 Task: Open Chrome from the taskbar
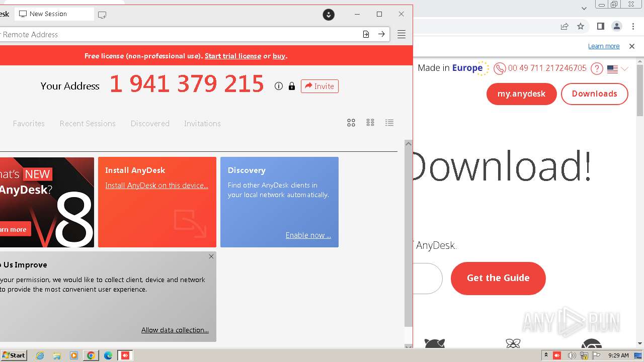(x=91, y=355)
